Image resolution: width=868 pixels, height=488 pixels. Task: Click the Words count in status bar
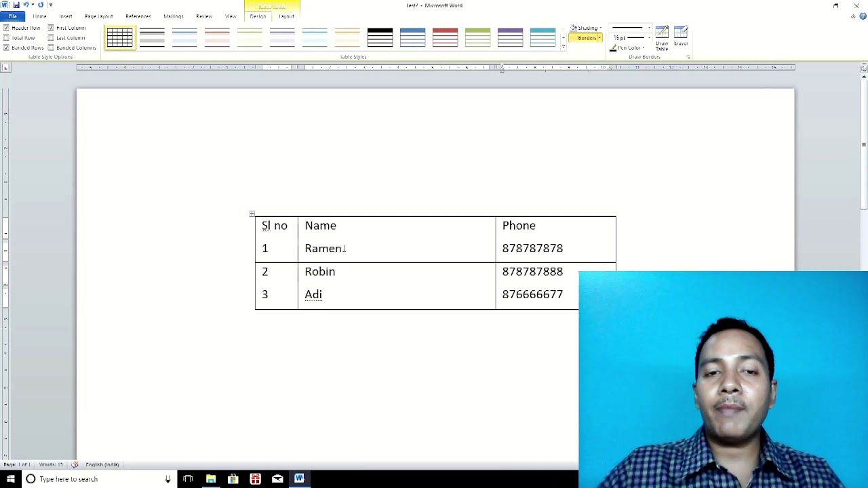pyautogui.click(x=52, y=465)
